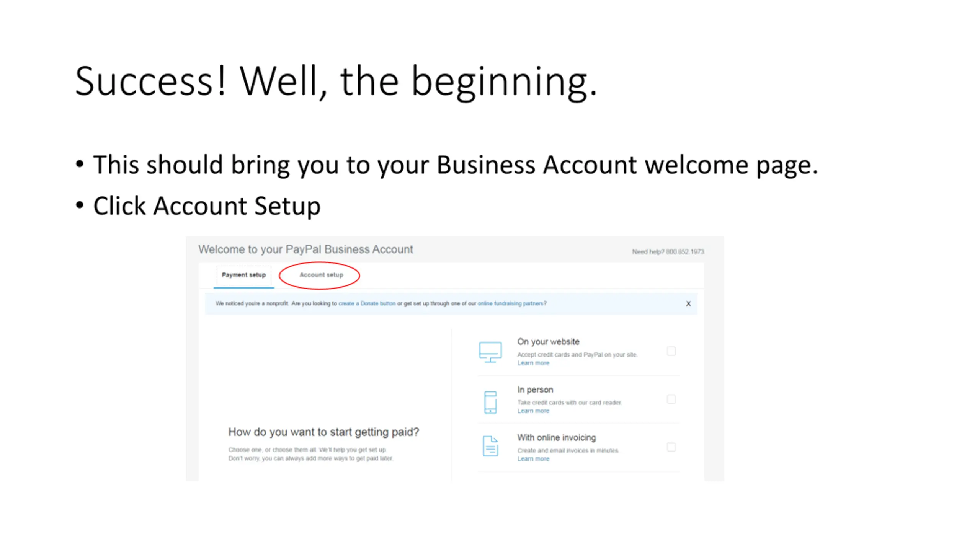Click Learn more under online invoicing
The height and width of the screenshot is (551, 980).
pos(533,458)
